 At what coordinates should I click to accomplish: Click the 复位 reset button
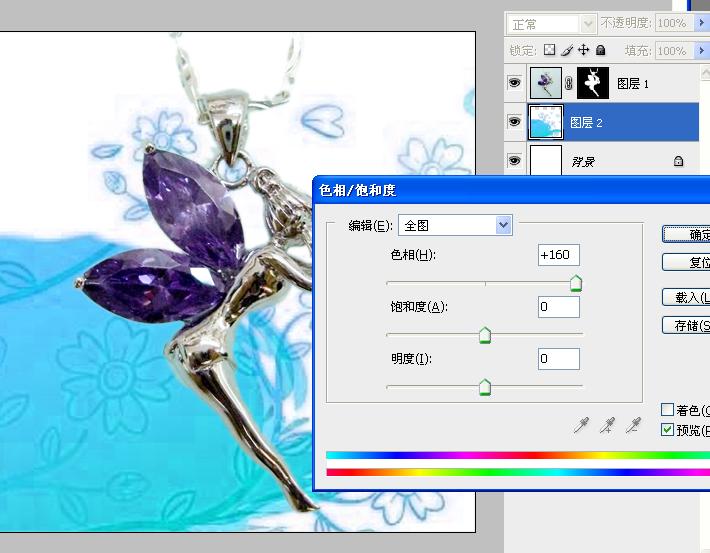click(686, 262)
